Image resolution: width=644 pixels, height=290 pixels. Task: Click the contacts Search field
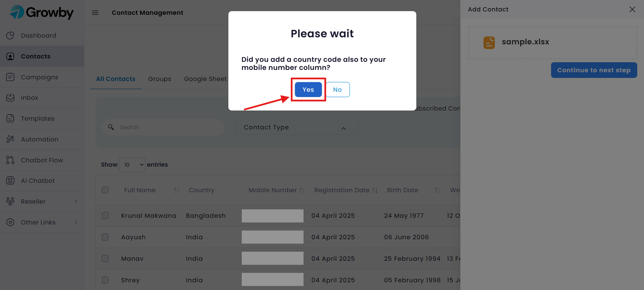[164, 127]
